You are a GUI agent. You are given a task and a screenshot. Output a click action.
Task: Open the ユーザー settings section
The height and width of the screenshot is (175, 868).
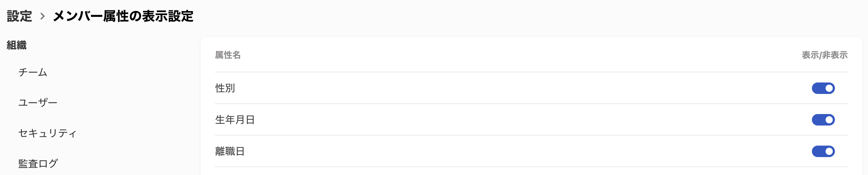pos(38,103)
